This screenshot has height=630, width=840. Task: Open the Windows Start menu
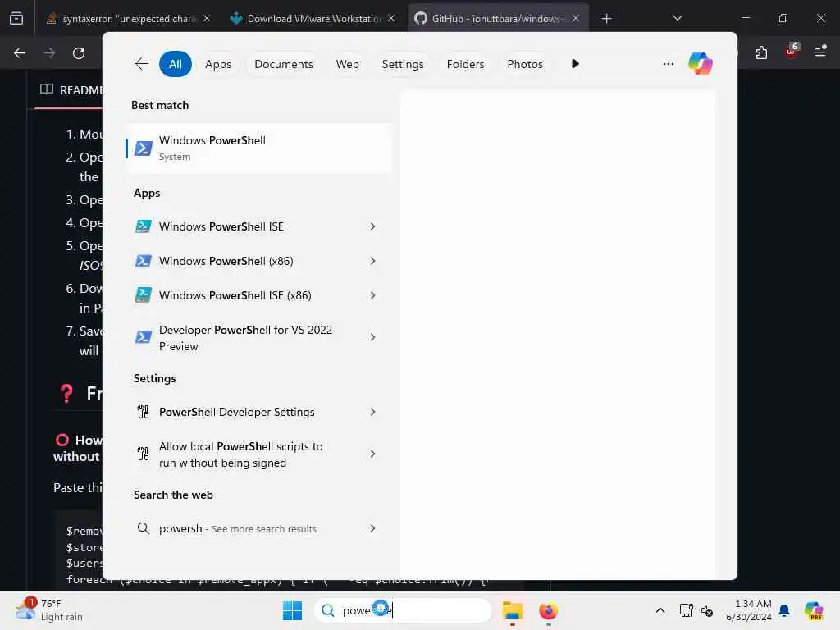[292, 610]
